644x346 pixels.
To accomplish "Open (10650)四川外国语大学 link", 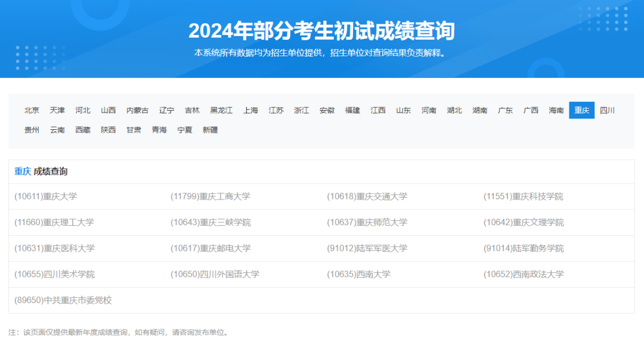I will [215, 275].
